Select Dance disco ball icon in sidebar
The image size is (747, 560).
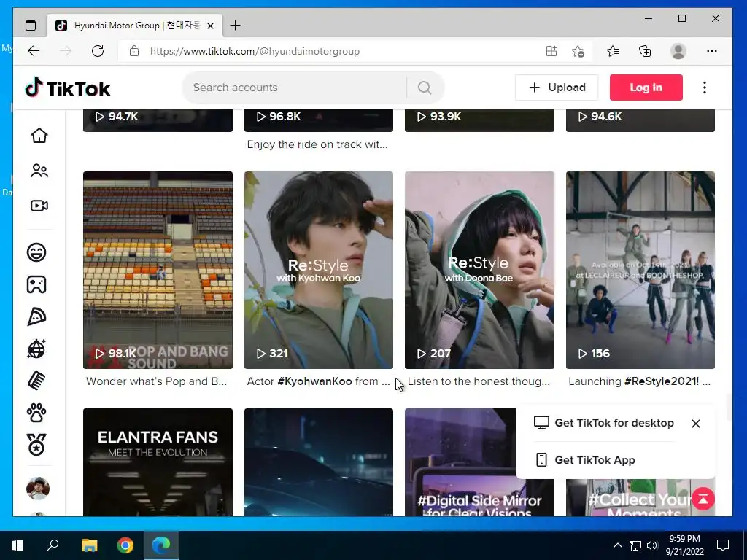point(36,349)
